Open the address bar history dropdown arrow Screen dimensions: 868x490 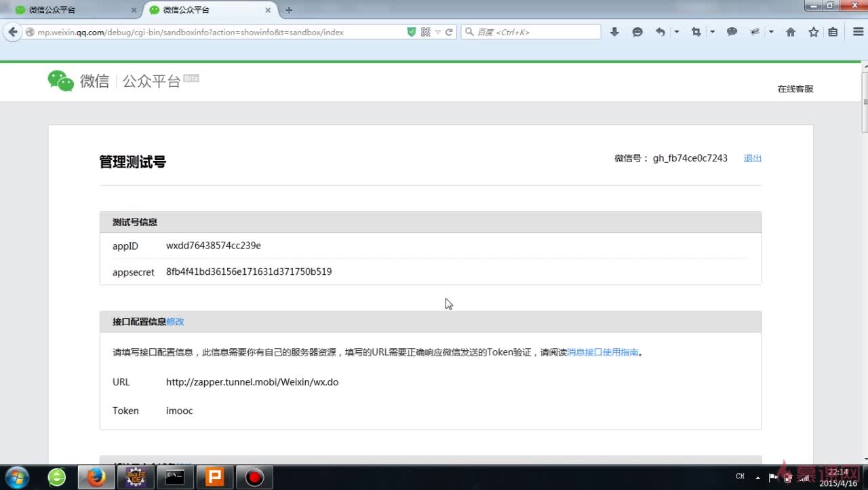click(438, 32)
